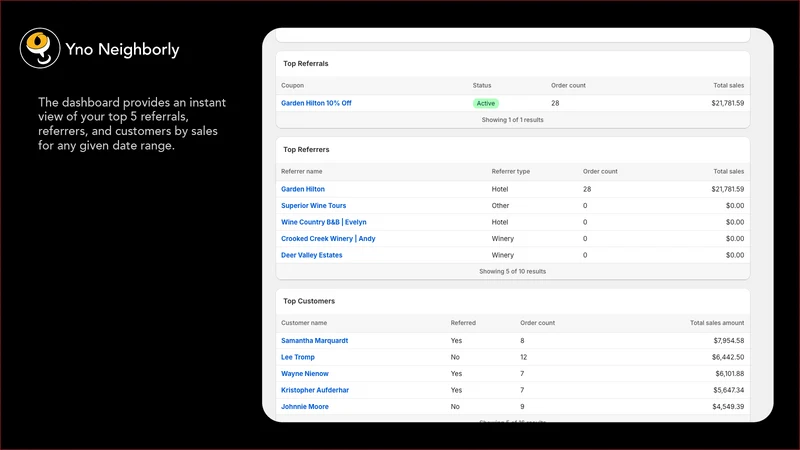Open customer Johnnie Moore
This screenshot has height=450, width=800.
coord(305,407)
